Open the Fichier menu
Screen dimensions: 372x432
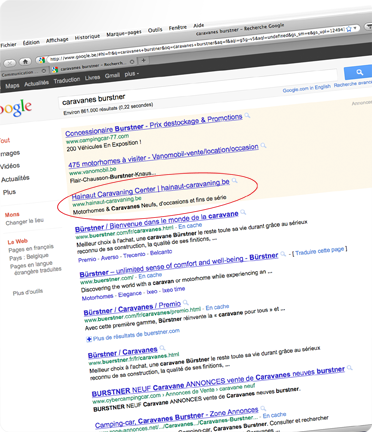8,45
